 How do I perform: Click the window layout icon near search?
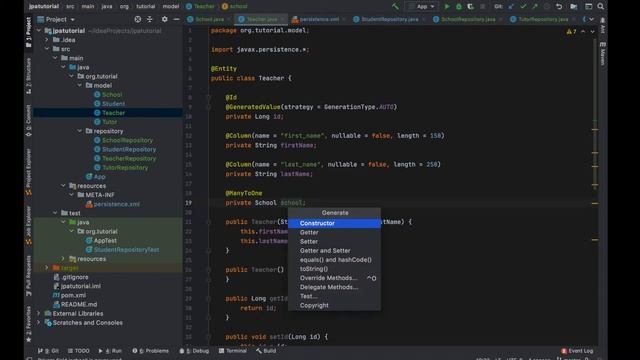pos(588,7)
